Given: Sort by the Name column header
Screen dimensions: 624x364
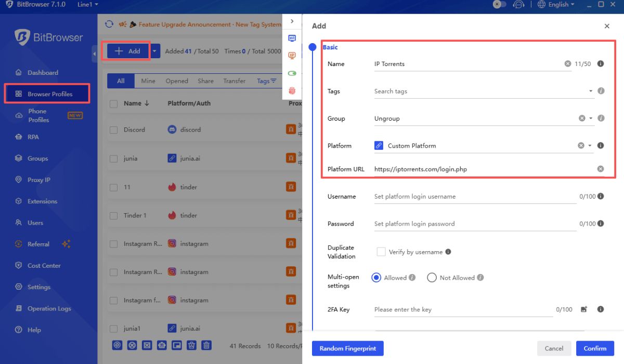Looking at the screenshot, I should coord(137,103).
